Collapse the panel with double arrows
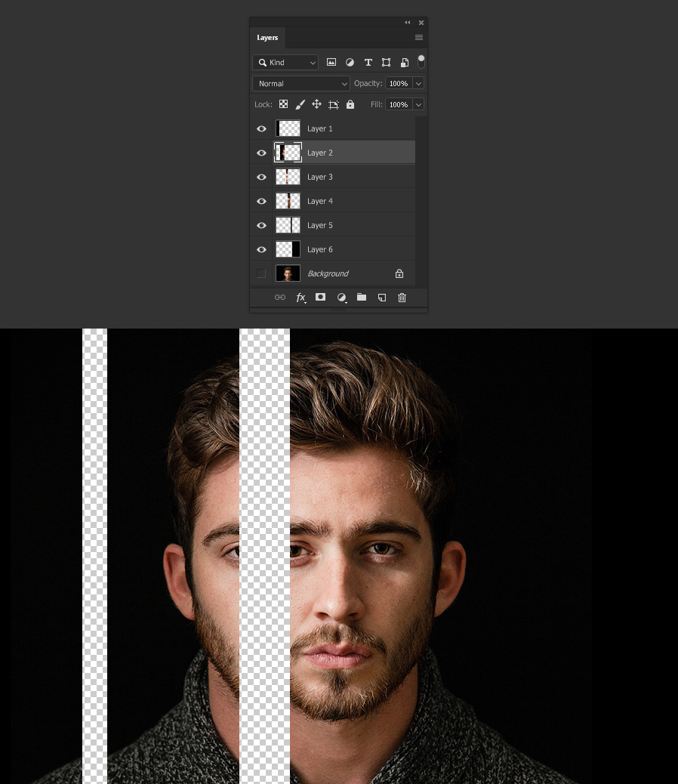678x784 pixels. (407, 23)
